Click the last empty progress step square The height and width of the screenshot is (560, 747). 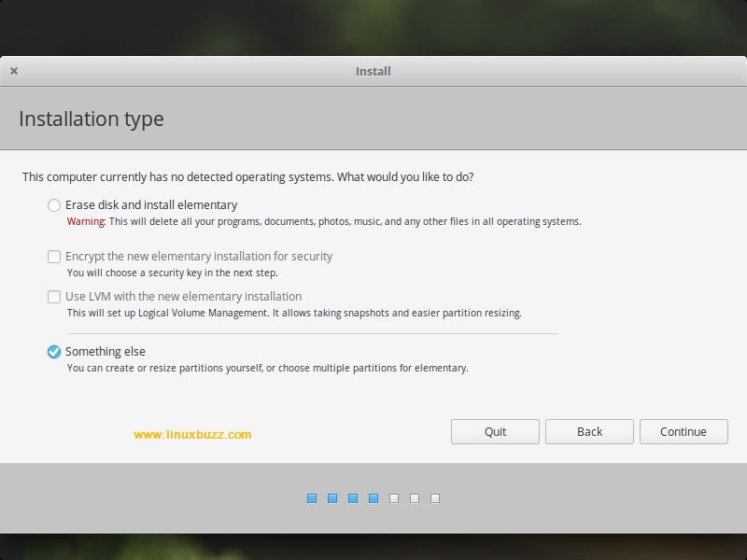point(435,498)
